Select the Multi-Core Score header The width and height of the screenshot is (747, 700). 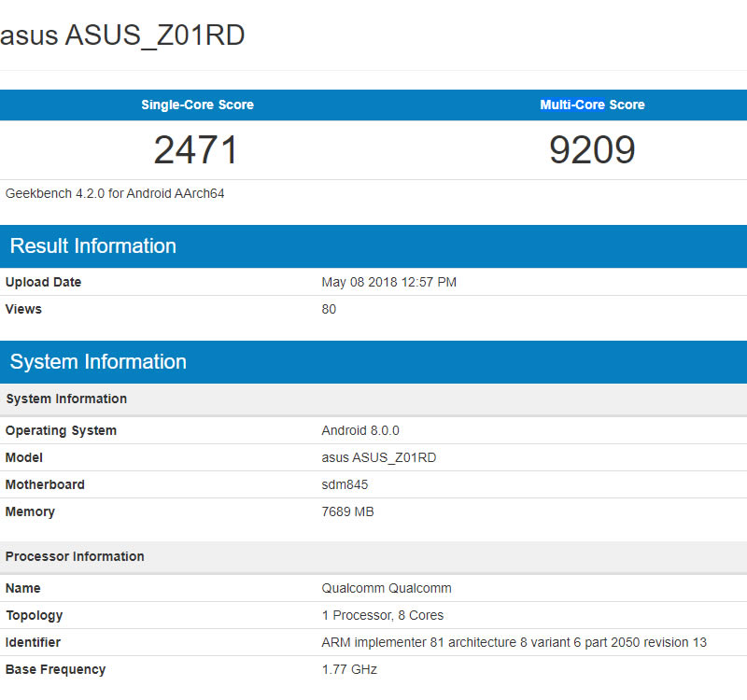tap(592, 105)
